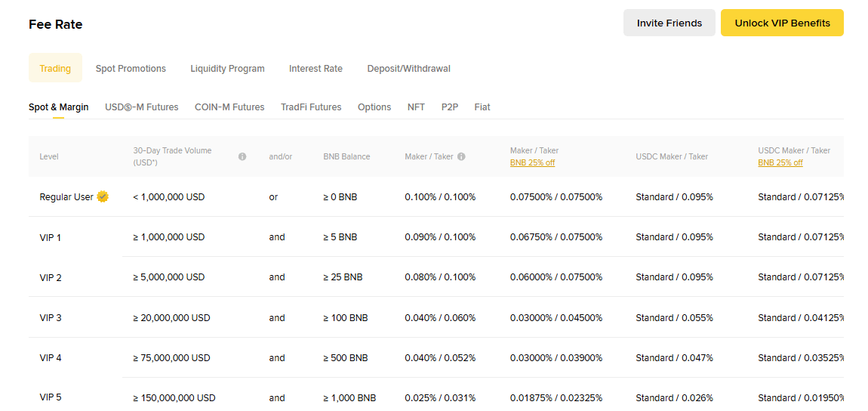The width and height of the screenshot is (868, 411).
Task: Click the '0.07500% / 0.07500%' discounted fee cell
Action: 556,196
